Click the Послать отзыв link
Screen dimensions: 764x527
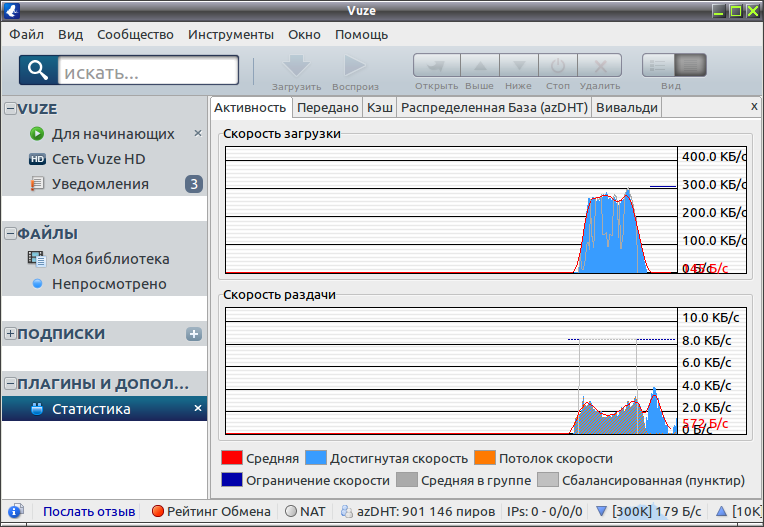tap(89, 511)
